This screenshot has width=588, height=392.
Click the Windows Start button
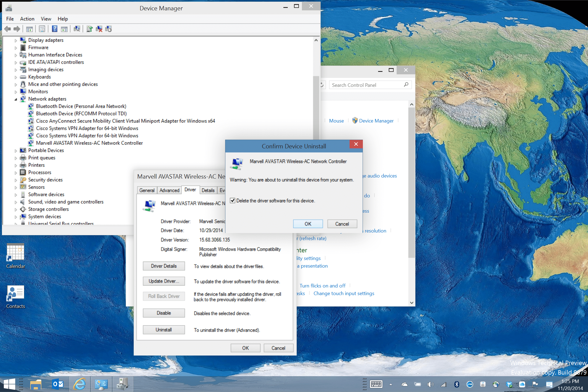[x=10, y=384]
